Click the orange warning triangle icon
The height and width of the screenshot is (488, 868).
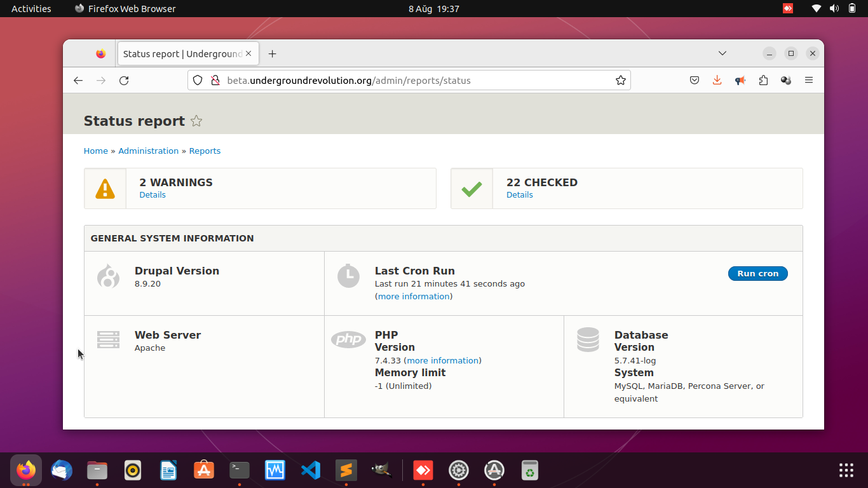pyautogui.click(x=105, y=189)
